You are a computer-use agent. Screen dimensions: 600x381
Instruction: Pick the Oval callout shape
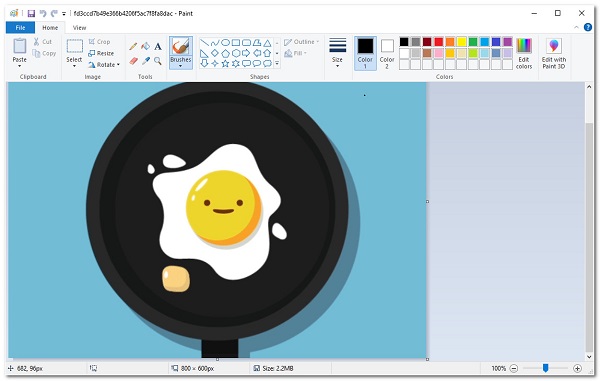click(x=257, y=64)
